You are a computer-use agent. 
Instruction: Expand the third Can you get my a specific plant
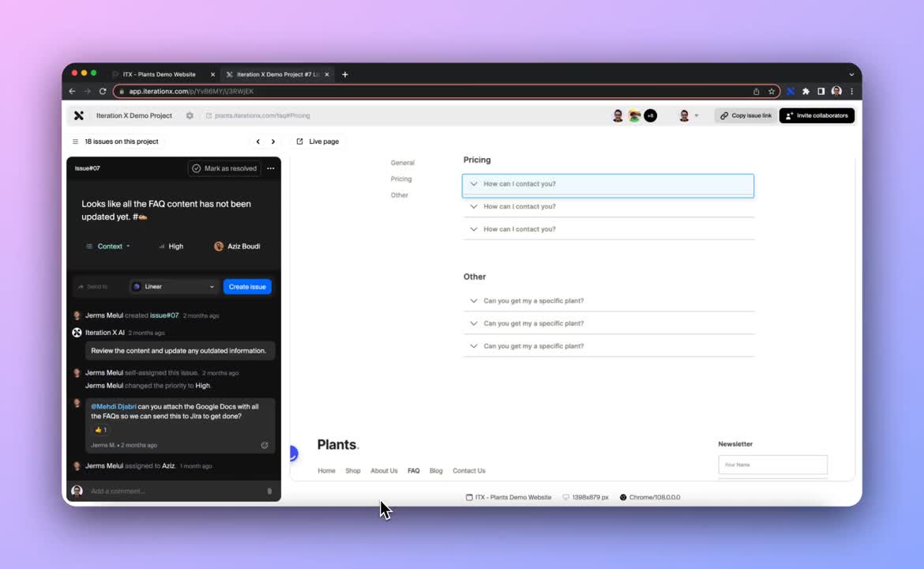(608, 346)
